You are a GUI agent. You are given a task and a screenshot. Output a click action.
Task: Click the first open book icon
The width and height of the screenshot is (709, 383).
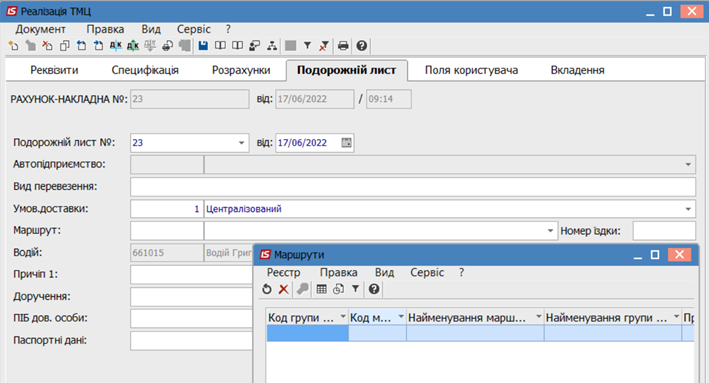220,46
